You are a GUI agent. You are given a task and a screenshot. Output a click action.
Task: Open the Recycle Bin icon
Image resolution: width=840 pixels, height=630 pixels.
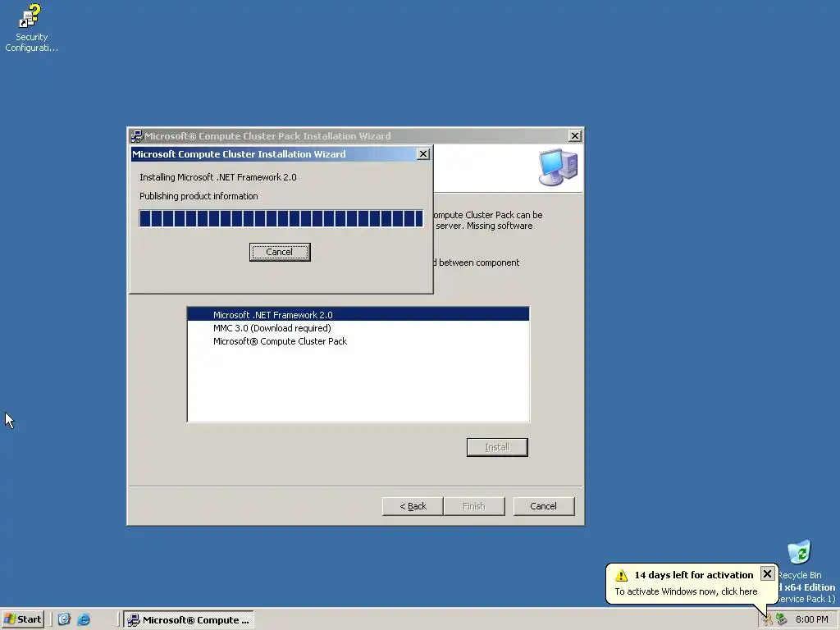click(x=799, y=559)
